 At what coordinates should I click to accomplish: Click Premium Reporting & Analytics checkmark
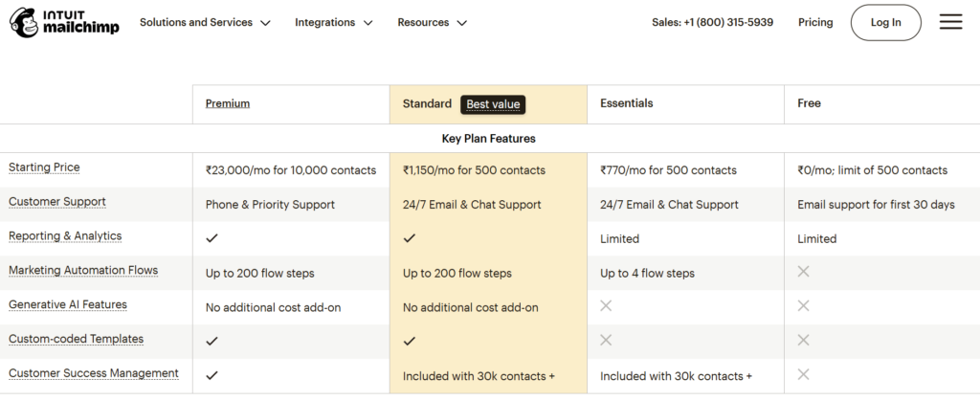212,238
